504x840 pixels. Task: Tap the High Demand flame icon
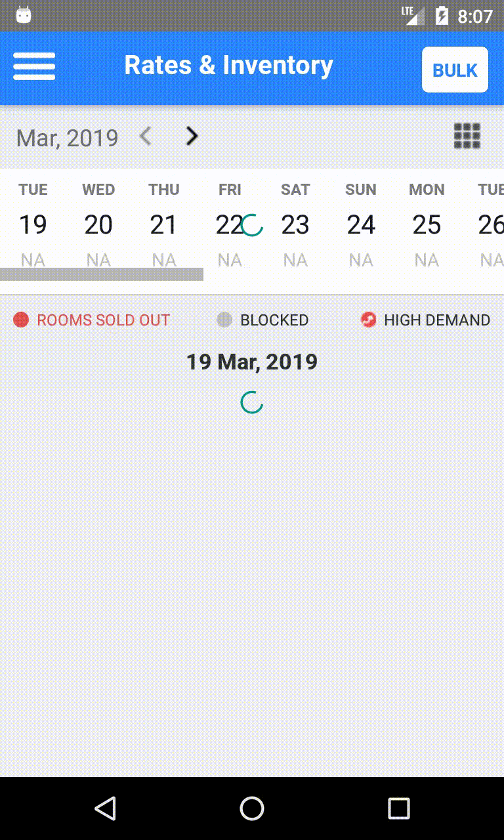368,320
